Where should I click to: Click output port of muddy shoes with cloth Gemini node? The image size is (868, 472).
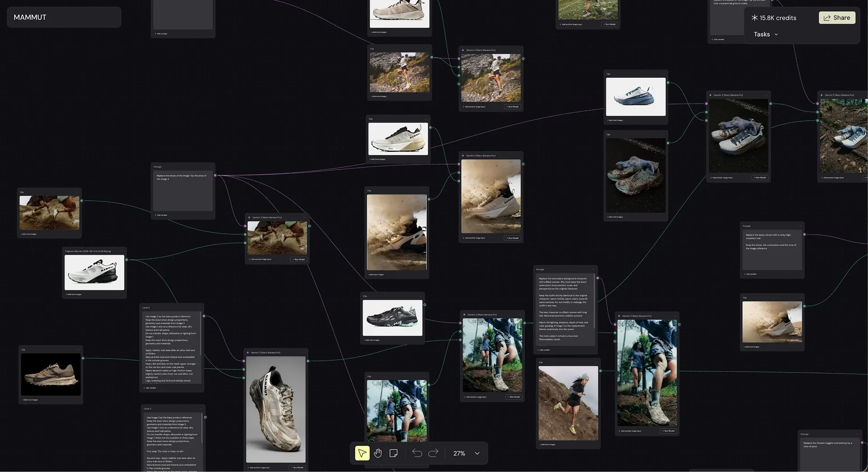coord(770,104)
